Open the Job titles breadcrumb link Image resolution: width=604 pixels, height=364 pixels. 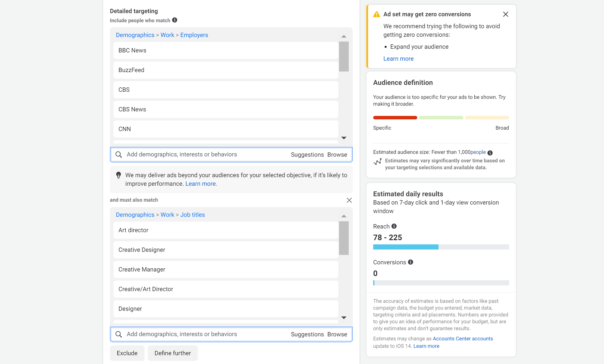point(192,215)
